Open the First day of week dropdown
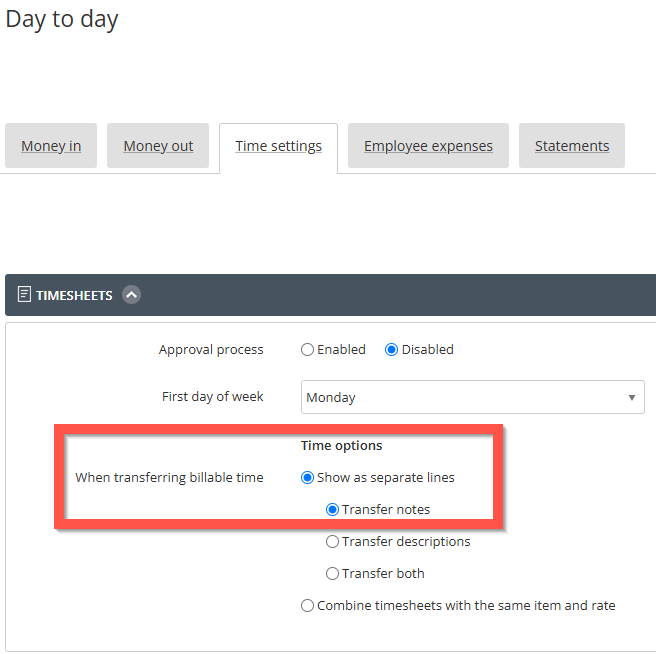This screenshot has height=654, width=656. [473, 397]
